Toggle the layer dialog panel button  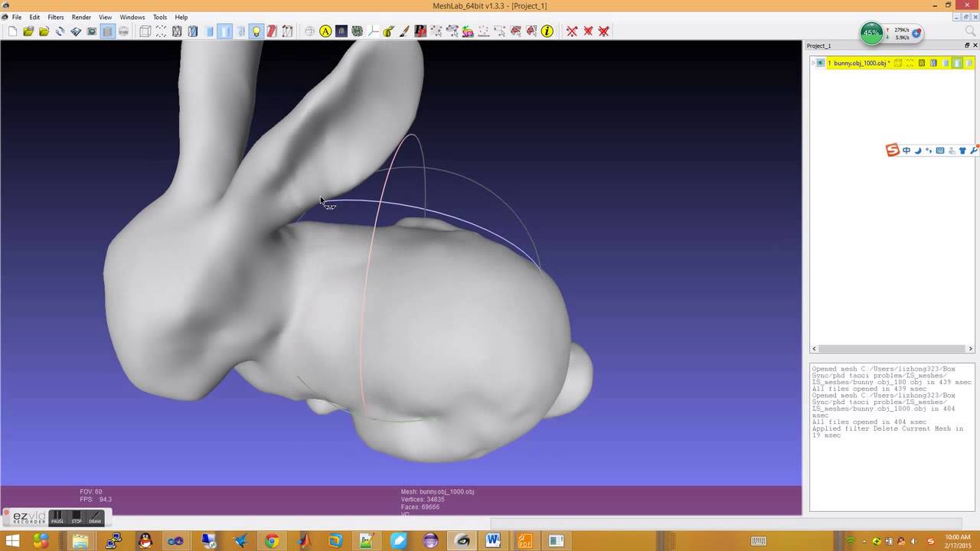[107, 31]
